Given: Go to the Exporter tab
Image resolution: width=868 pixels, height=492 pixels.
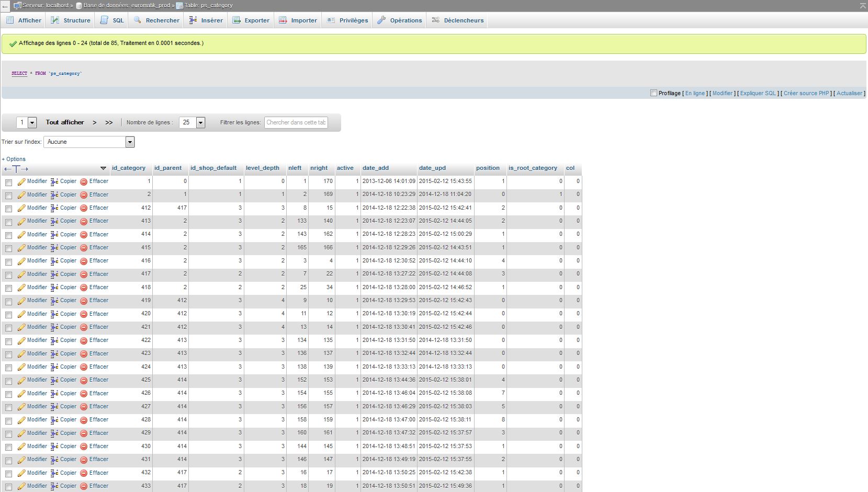Looking at the screenshot, I should pos(251,20).
